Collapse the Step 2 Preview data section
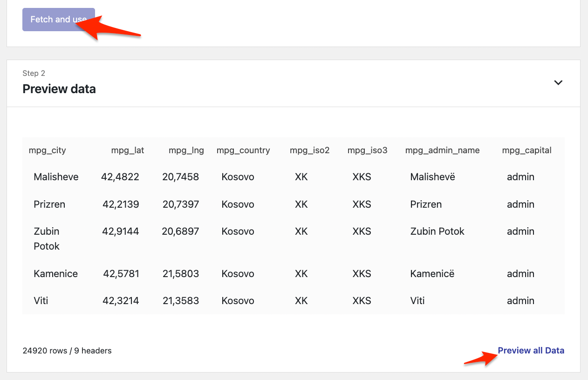 (x=558, y=82)
